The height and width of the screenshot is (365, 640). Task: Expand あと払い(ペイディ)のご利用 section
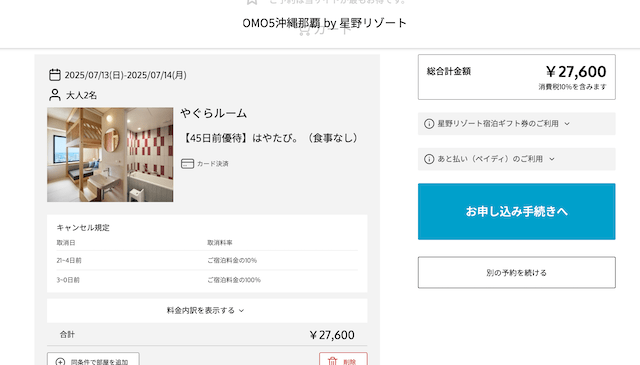click(517, 159)
